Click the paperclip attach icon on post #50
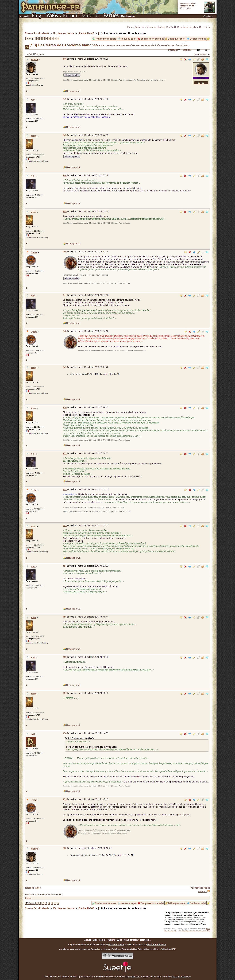235x980 pixels. 198,408
